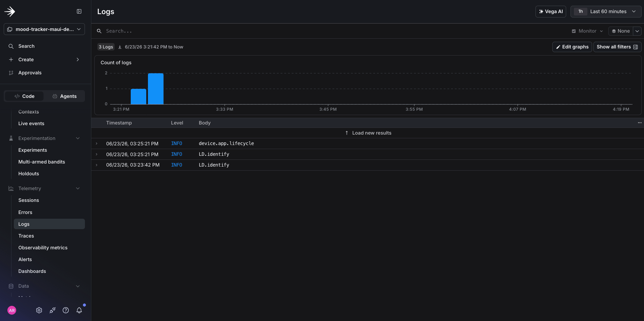The image size is (644, 321).
Task: Click the 3 Logs count badge
Action: point(106,47)
